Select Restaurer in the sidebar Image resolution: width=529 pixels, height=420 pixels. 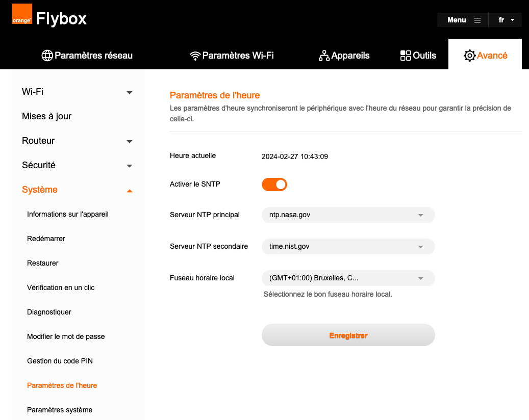coord(42,263)
